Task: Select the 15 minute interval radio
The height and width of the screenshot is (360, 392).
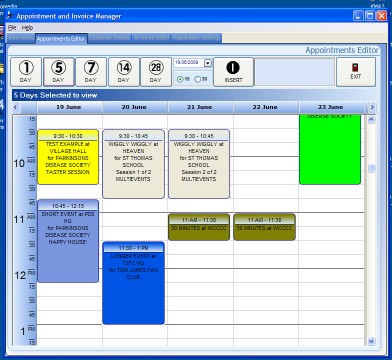Action: pos(183,79)
